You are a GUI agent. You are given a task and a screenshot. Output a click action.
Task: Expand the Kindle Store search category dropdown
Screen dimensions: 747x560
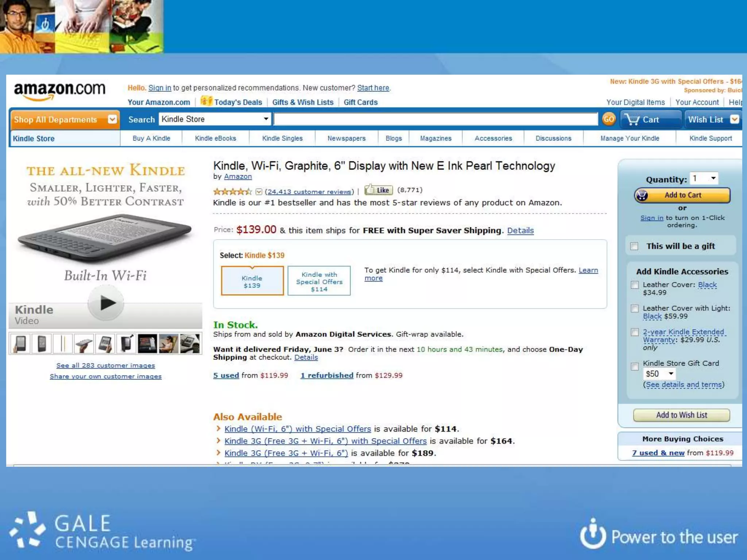pyautogui.click(x=215, y=119)
